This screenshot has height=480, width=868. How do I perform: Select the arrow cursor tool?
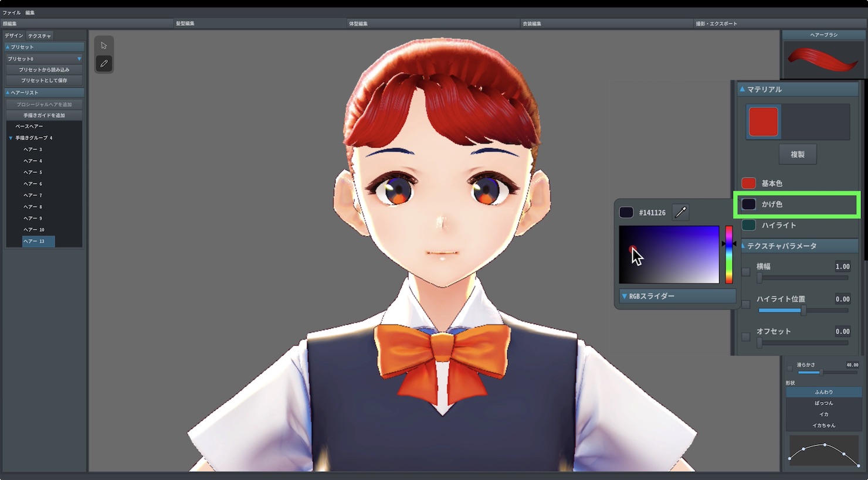tap(104, 46)
